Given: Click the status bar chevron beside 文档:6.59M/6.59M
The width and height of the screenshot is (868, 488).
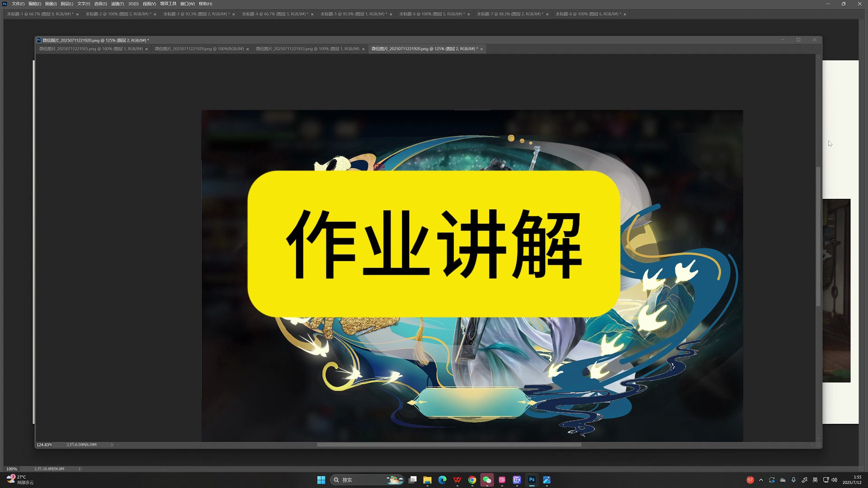Looking at the screenshot, I should pos(112,445).
